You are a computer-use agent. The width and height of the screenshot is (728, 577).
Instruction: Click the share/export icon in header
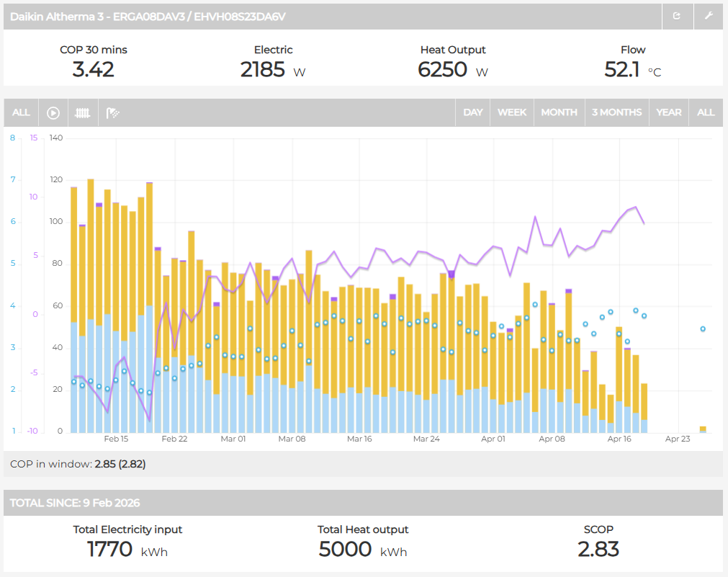click(677, 16)
